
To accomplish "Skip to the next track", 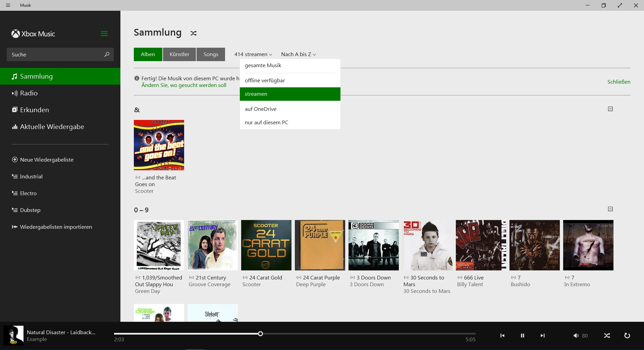I will (542, 336).
